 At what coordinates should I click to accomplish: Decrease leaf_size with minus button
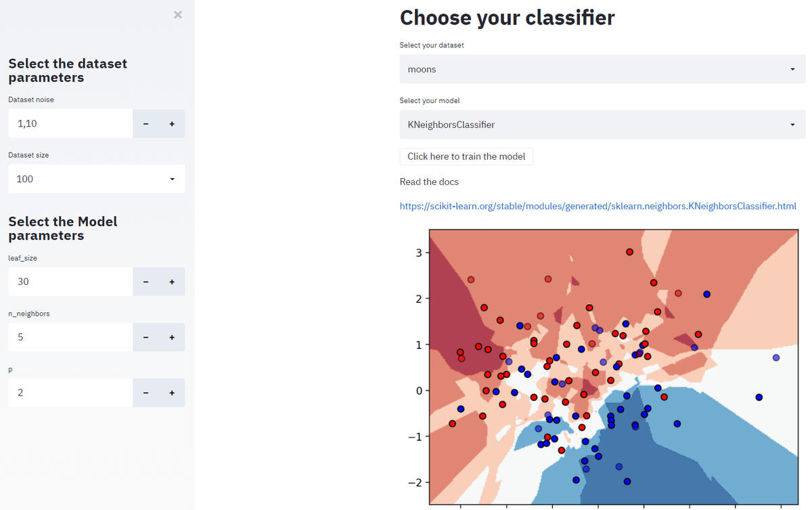[x=145, y=282]
